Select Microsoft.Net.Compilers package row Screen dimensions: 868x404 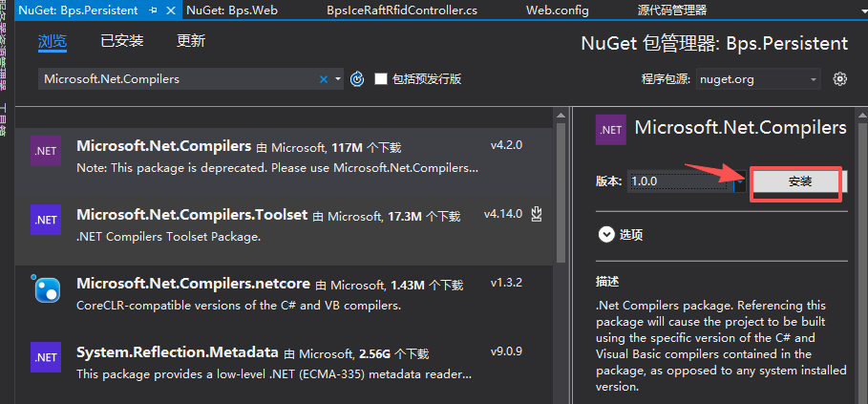pyautogui.click(x=284, y=161)
